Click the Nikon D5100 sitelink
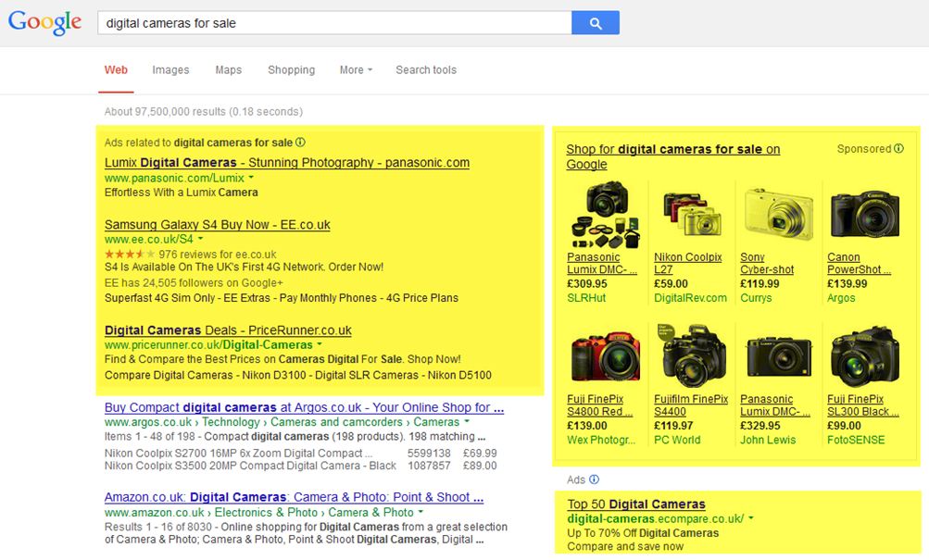The height and width of the screenshot is (560, 929). pyautogui.click(x=459, y=375)
